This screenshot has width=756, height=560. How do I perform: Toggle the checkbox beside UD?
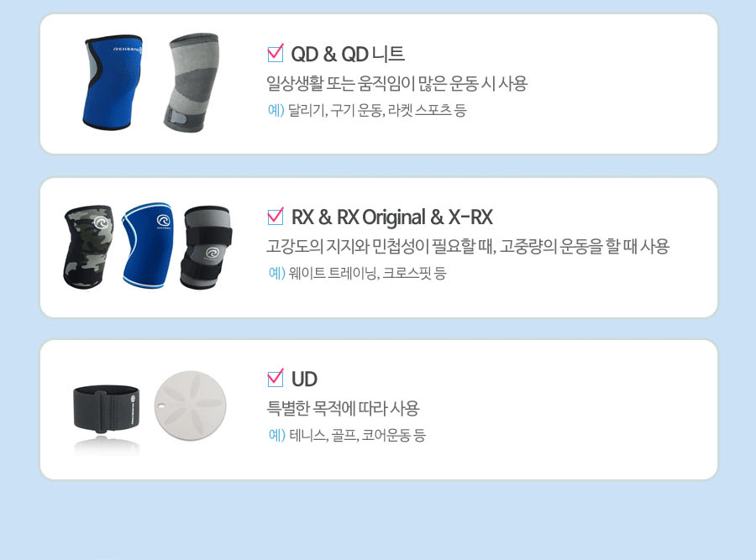[276, 378]
